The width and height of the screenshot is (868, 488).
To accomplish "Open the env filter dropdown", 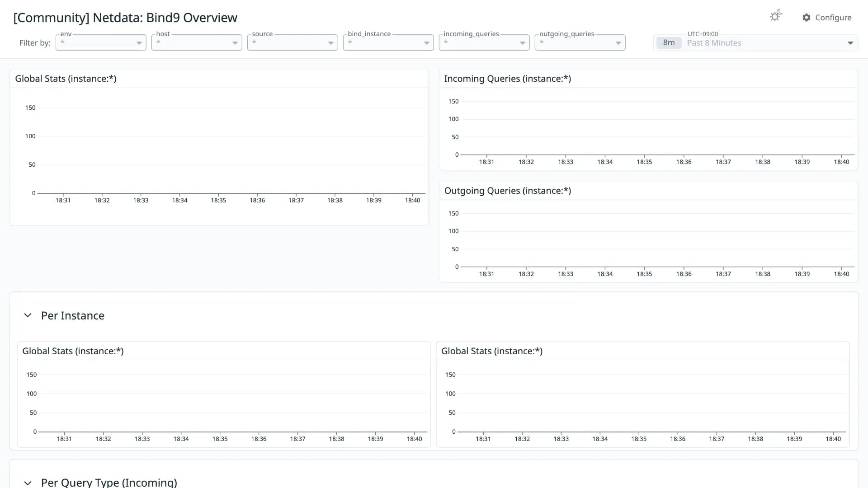I will 101,42.
